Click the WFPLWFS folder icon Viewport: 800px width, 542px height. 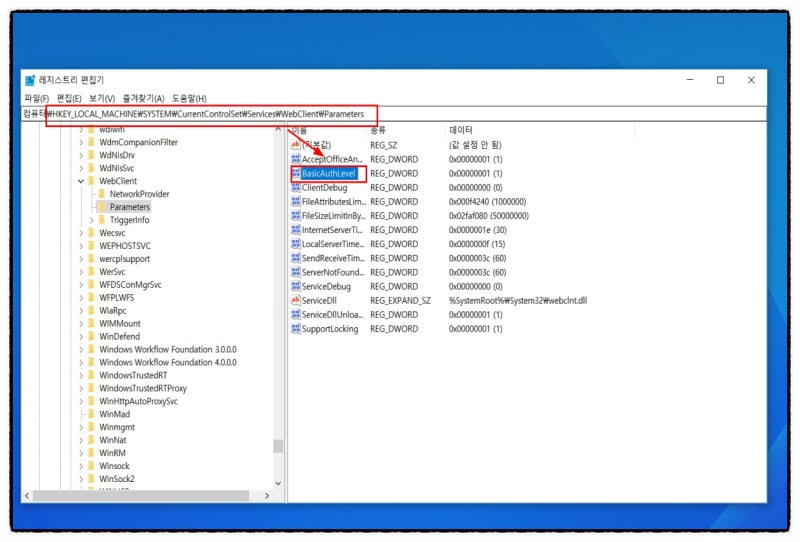91,298
